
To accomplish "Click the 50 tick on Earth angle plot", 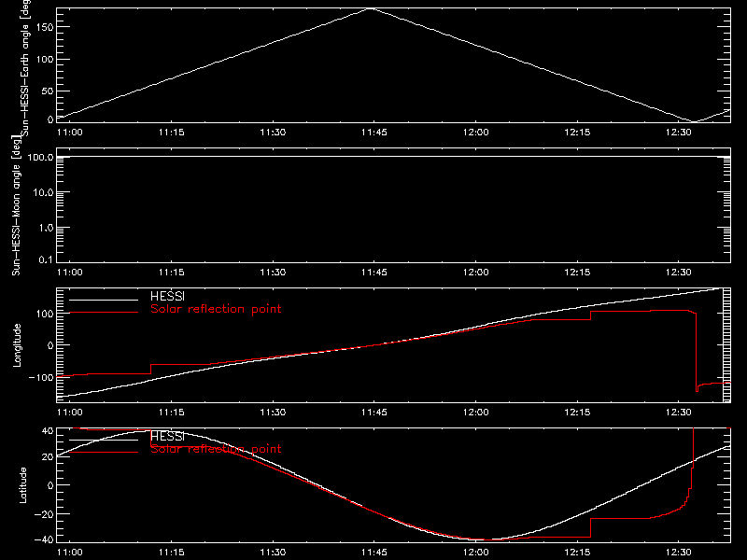I will (x=48, y=91).
